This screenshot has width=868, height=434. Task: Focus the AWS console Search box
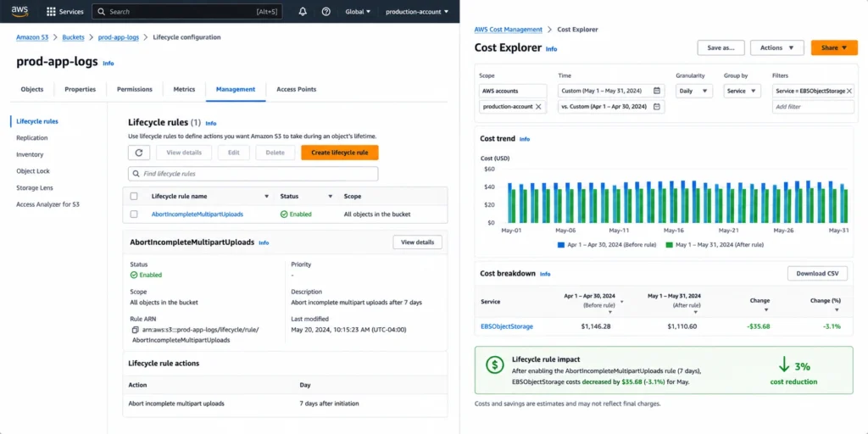[187, 12]
